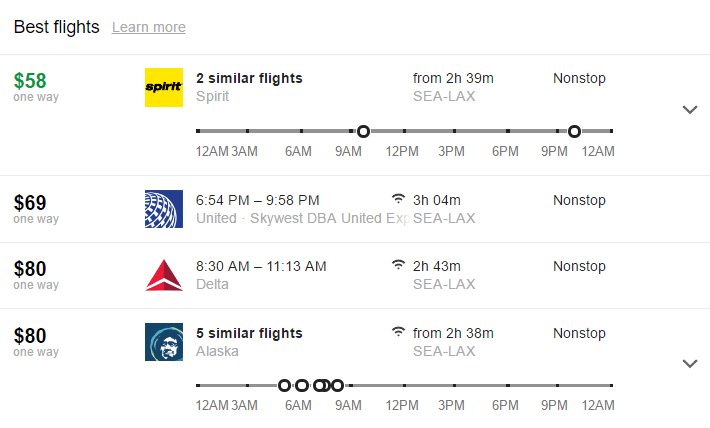Click Wi-Fi icon on Delta flight
The height and width of the screenshot is (428, 710).
(x=399, y=266)
